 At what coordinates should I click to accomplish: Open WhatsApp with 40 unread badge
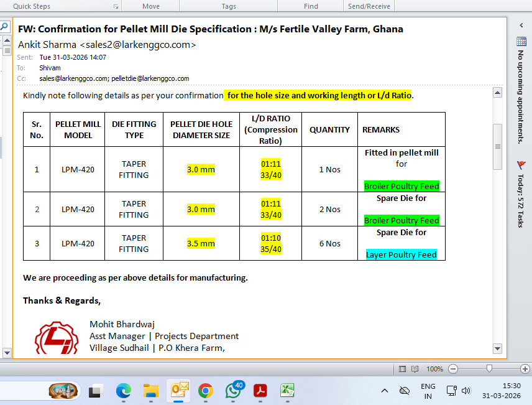tap(233, 391)
